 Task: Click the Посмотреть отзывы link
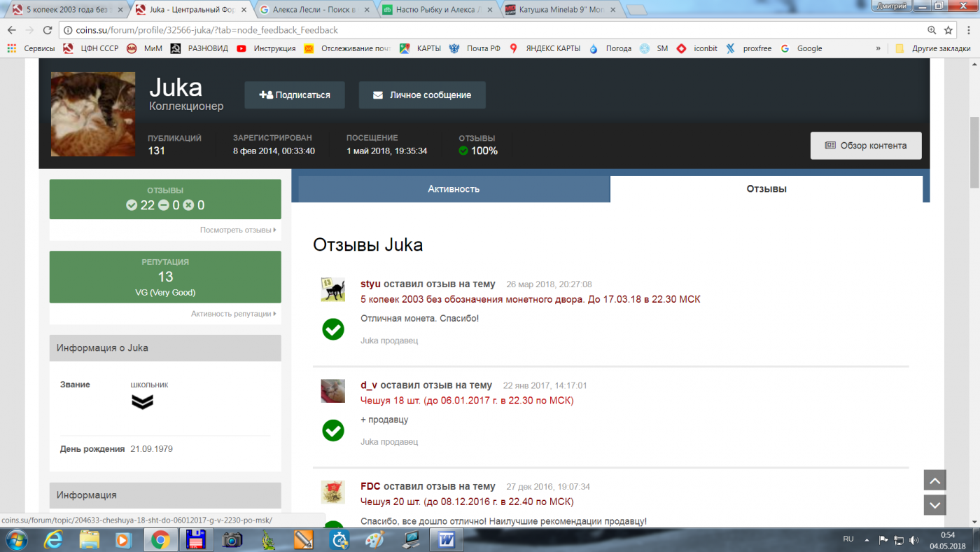tap(238, 230)
